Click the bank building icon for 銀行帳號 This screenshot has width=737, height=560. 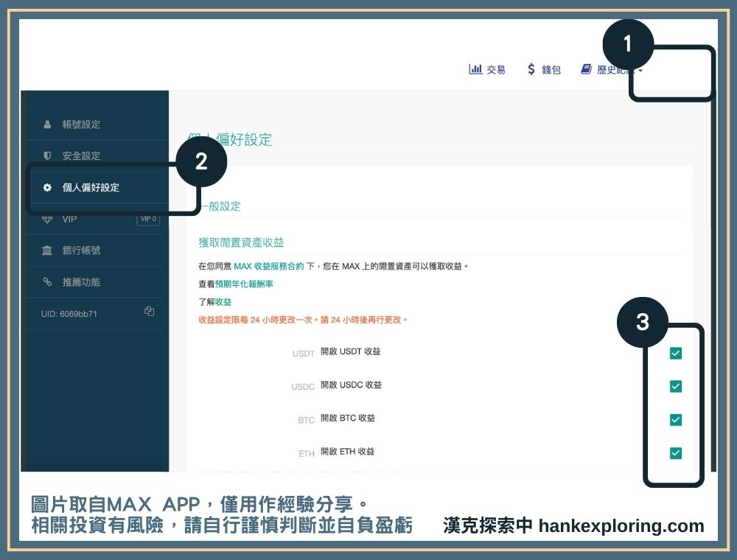[x=48, y=251]
